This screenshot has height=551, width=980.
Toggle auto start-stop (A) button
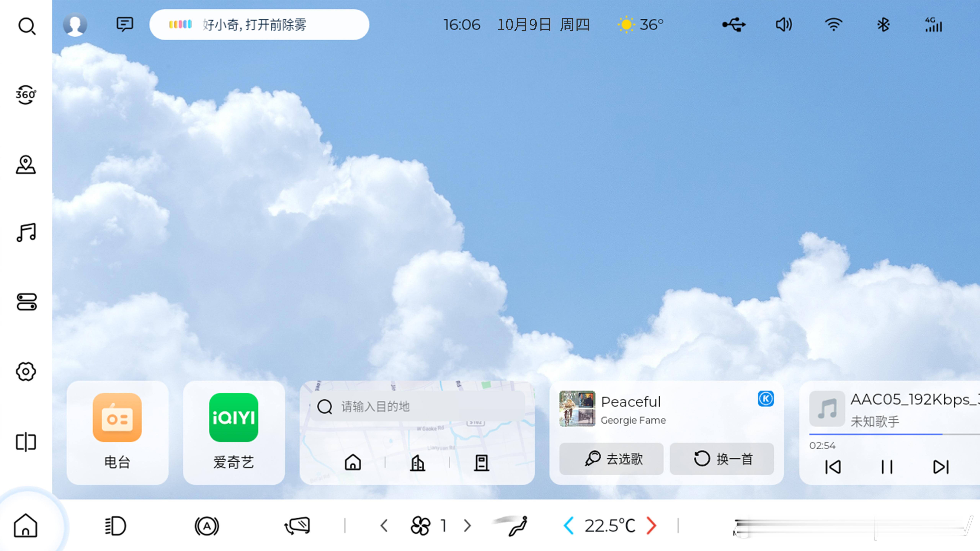pyautogui.click(x=207, y=526)
